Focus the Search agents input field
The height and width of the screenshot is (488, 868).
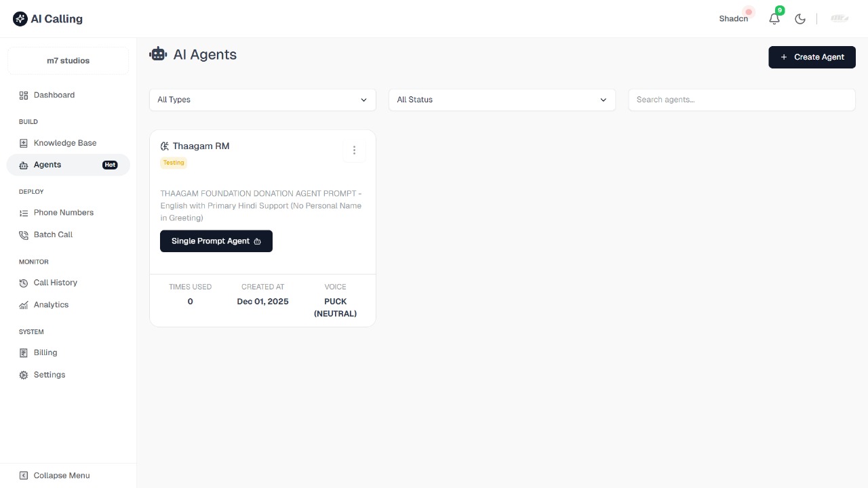(741, 100)
